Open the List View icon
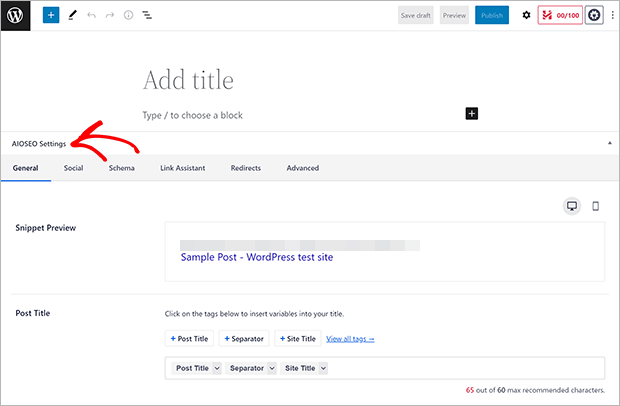Viewport: 620px width, 406px height. point(147,16)
